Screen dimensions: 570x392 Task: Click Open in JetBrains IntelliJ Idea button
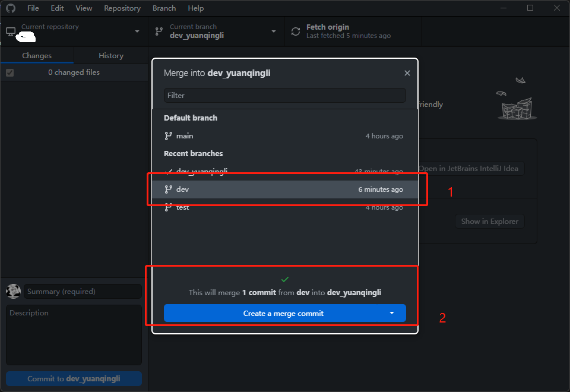click(x=471, y=168)
